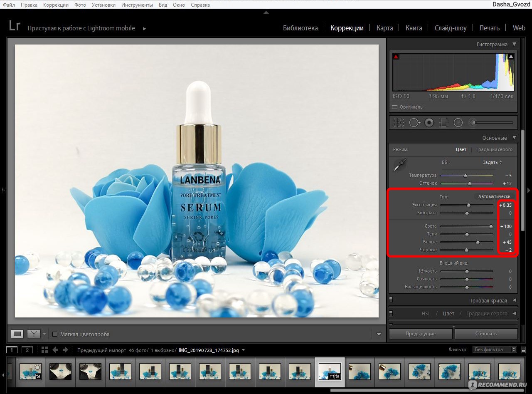
Task: Toggle left panel via left edge arrow
Action: (3, 190)
